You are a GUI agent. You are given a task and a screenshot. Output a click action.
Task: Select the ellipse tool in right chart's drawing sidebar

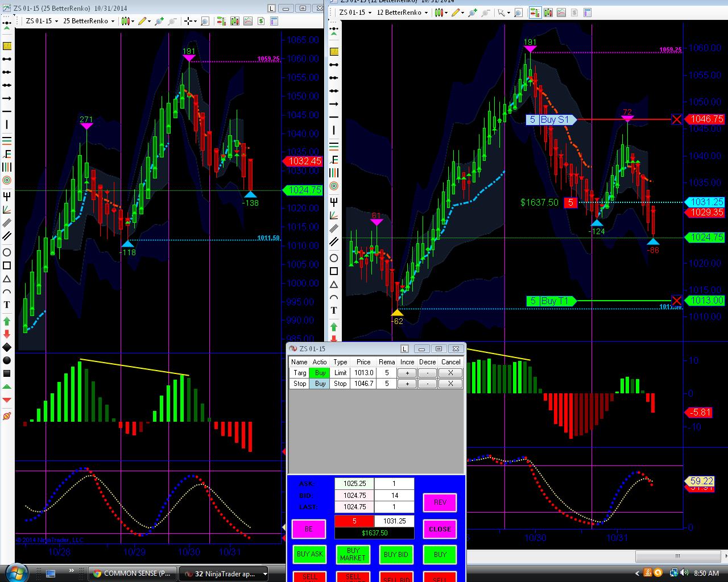(334, 258)
